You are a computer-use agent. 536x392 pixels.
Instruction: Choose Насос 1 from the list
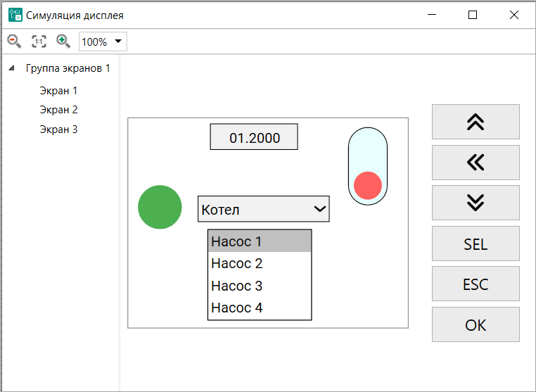[x=259, y=241]
